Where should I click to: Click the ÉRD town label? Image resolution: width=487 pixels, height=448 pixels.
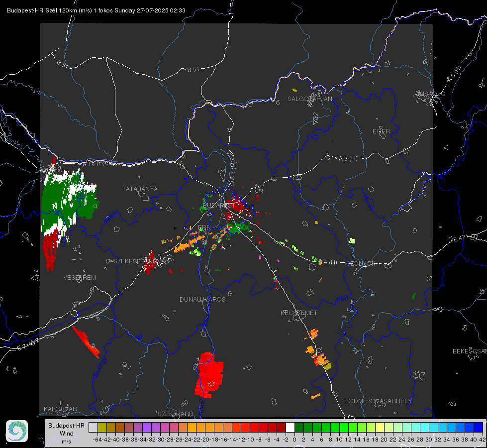coord(204,227)
